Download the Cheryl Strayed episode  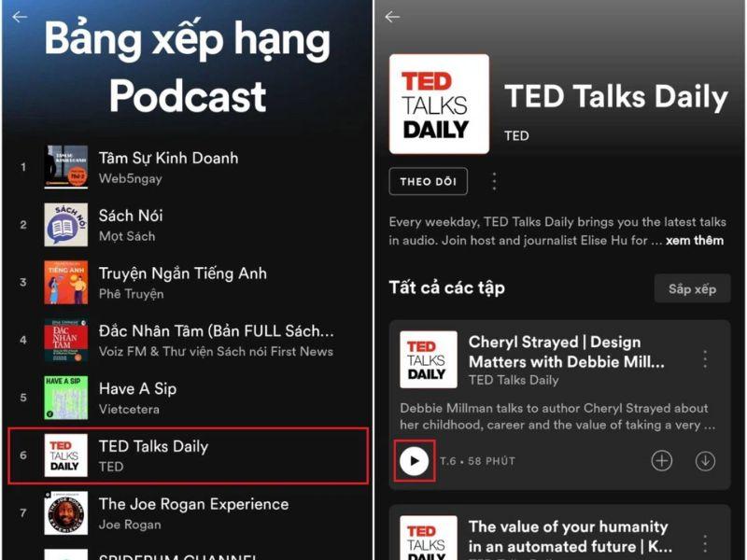[x=705, y=461]
